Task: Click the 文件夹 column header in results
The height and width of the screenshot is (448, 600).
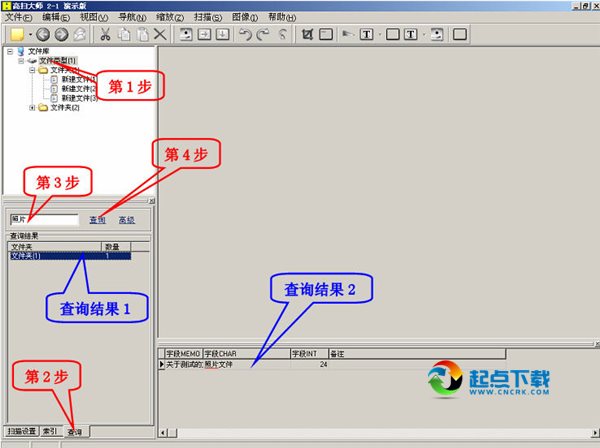Action: [55, 247]
